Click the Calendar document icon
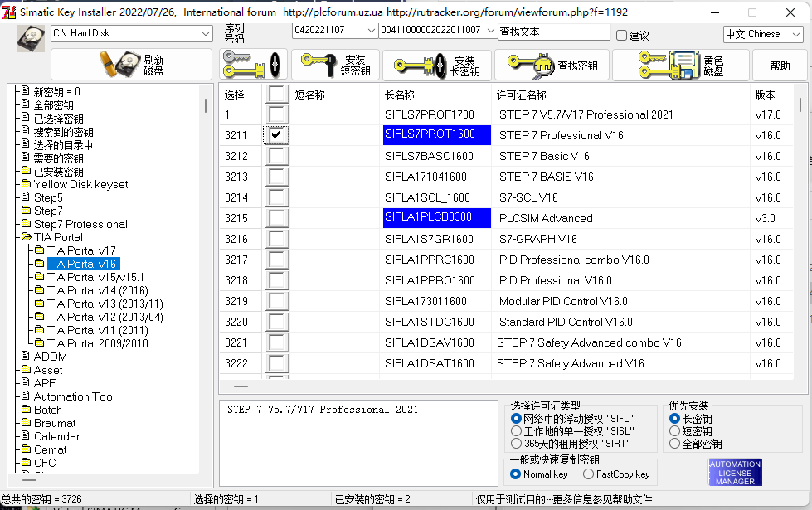812x510 pixels. tap(26, 436)
